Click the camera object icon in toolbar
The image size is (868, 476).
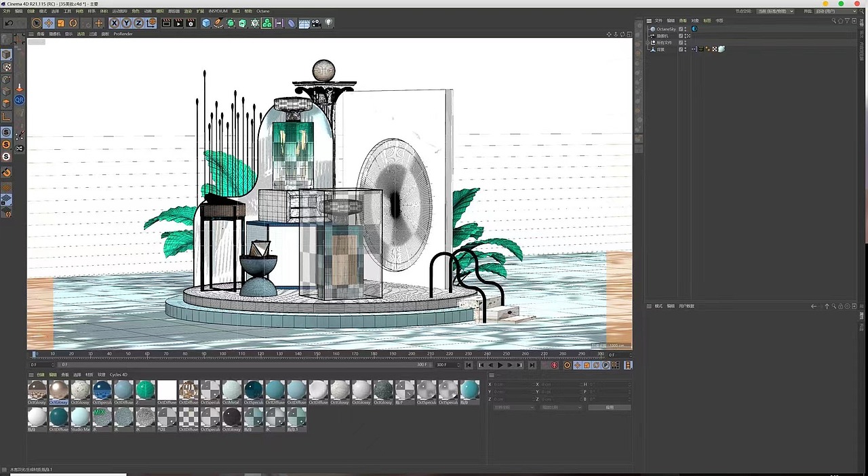coord(316,23)
